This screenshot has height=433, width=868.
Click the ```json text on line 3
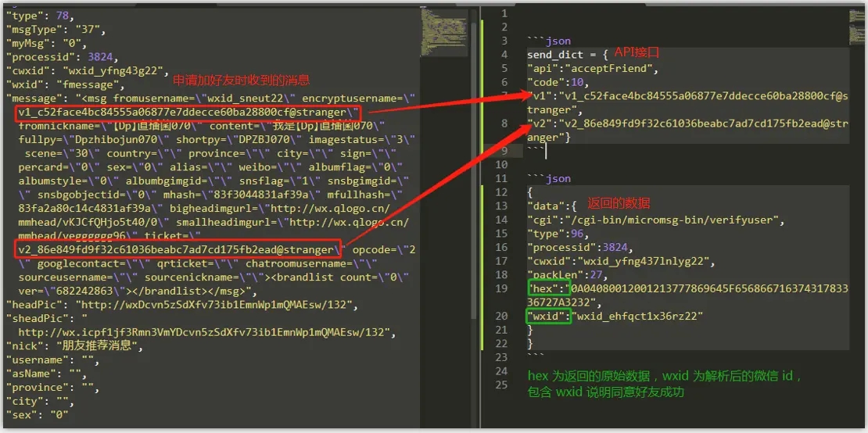(x=549, y=41)
